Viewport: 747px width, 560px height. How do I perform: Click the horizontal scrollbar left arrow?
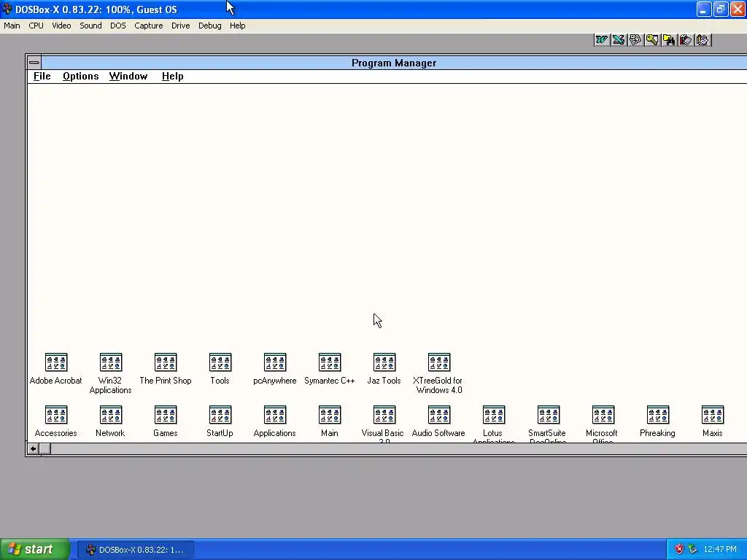tap(33, 448)
